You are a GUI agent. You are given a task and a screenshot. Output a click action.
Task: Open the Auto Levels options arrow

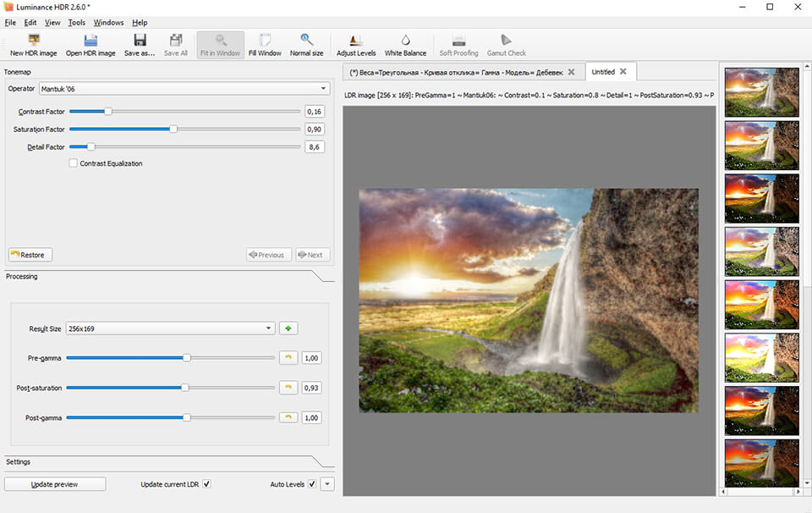click(x=326, y=483)
